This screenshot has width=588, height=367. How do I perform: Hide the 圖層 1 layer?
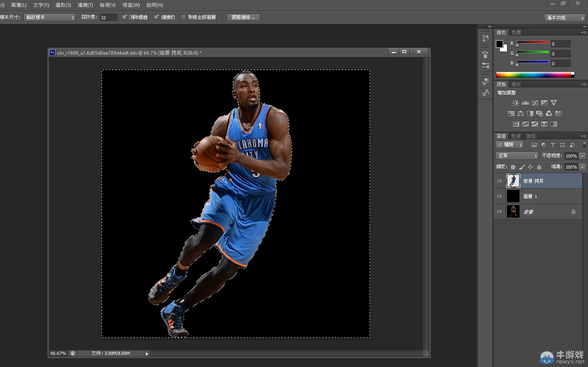coord(500,196)
